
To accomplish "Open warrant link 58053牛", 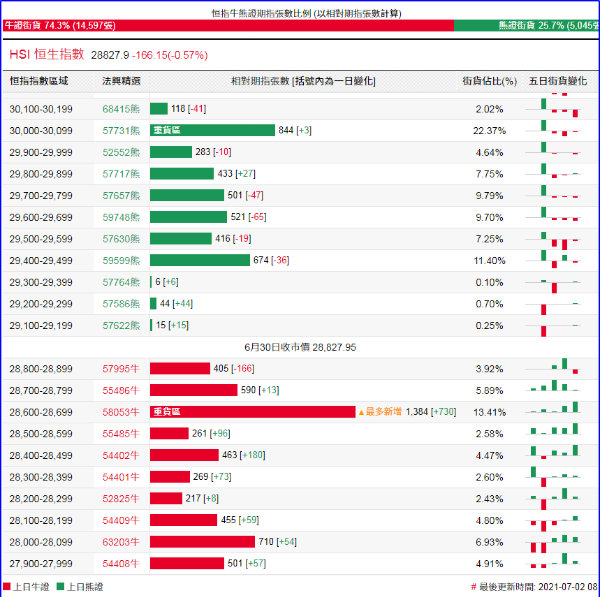I will (121, 412).
